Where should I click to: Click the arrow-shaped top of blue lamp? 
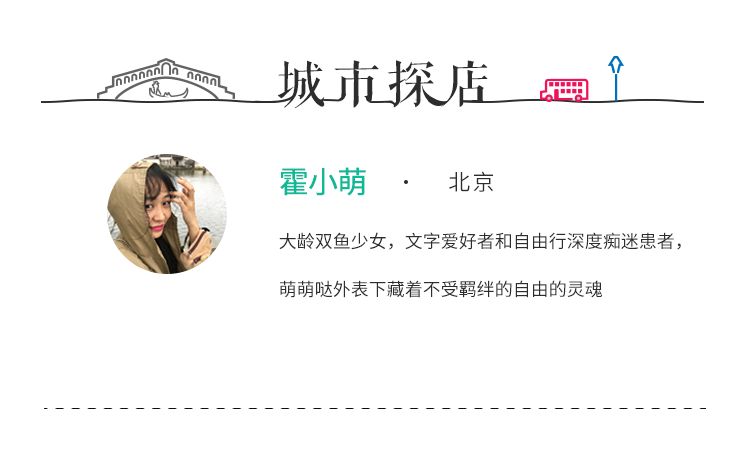coord(616,65)
